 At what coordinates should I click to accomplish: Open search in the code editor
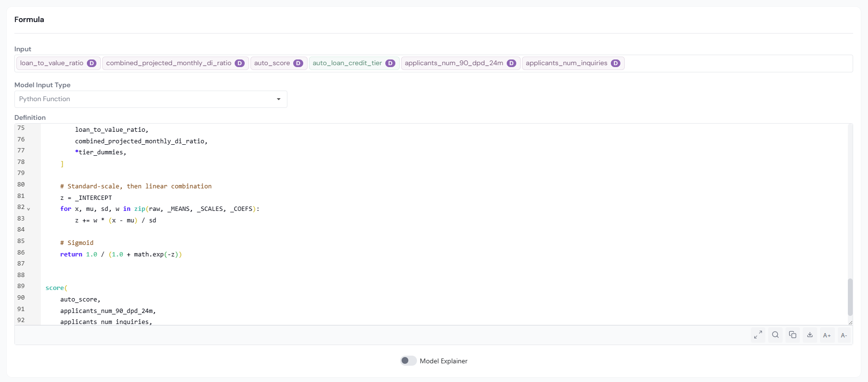pos(775,335)
